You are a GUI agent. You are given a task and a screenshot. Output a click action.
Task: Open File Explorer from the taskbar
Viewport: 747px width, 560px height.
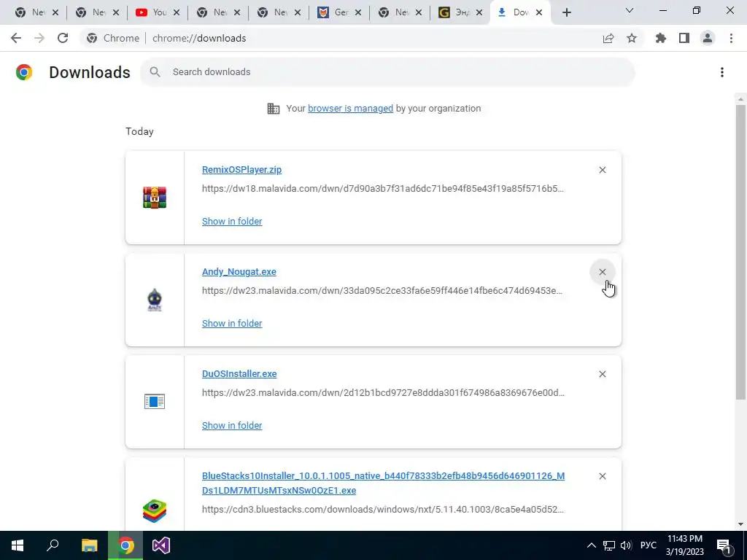tap(89, 545)
